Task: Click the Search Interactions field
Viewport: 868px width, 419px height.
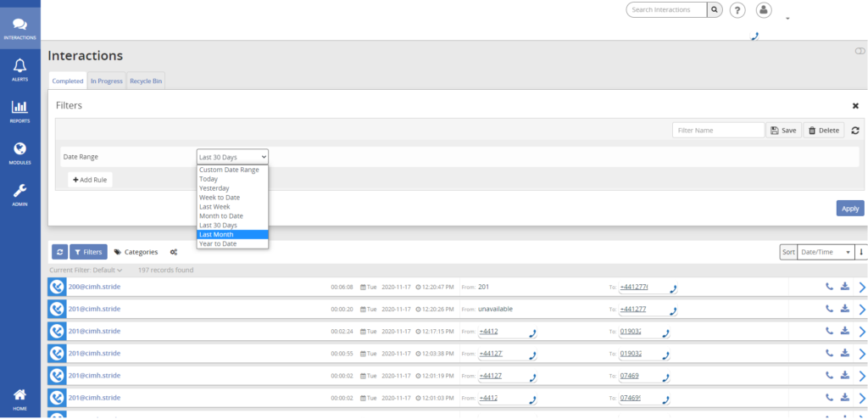Action: 666,9
